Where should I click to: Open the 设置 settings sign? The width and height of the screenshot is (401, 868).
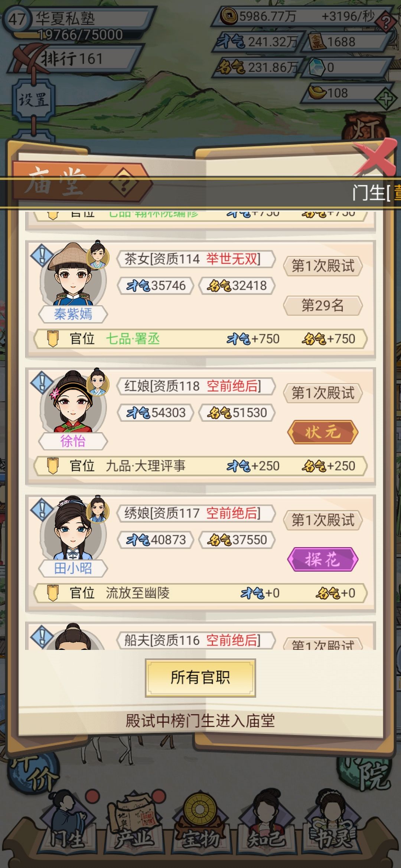[x=34, y=100]
